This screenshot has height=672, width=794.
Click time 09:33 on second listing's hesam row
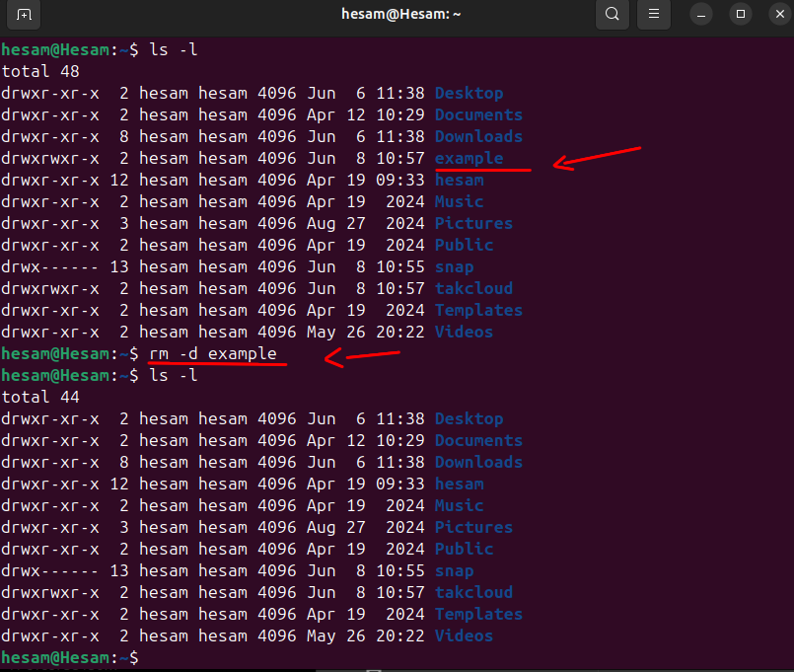pos(400,484)
